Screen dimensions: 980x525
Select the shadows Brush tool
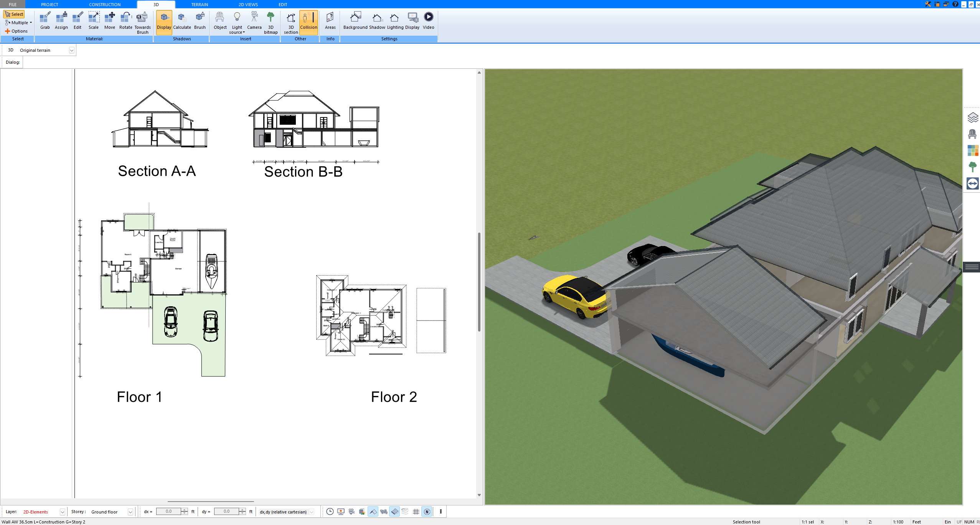click(x=200, y=21)
